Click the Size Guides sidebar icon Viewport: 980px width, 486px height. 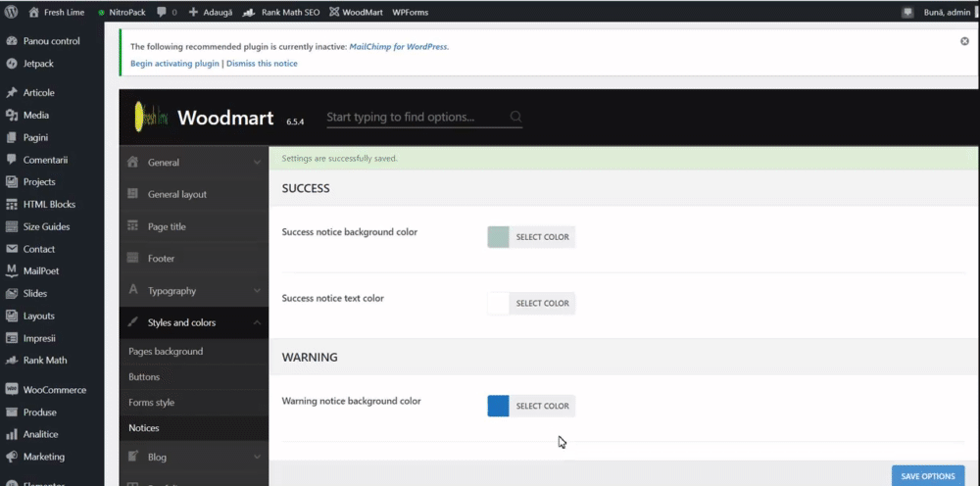[x=11, y=226]
